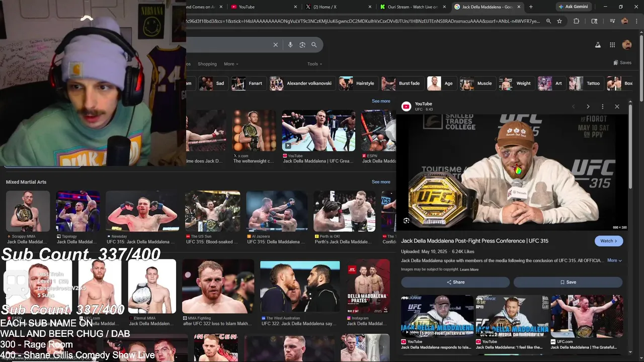
Task: Open Google Search Labs flask icon
Action: [x=598, y=45]
